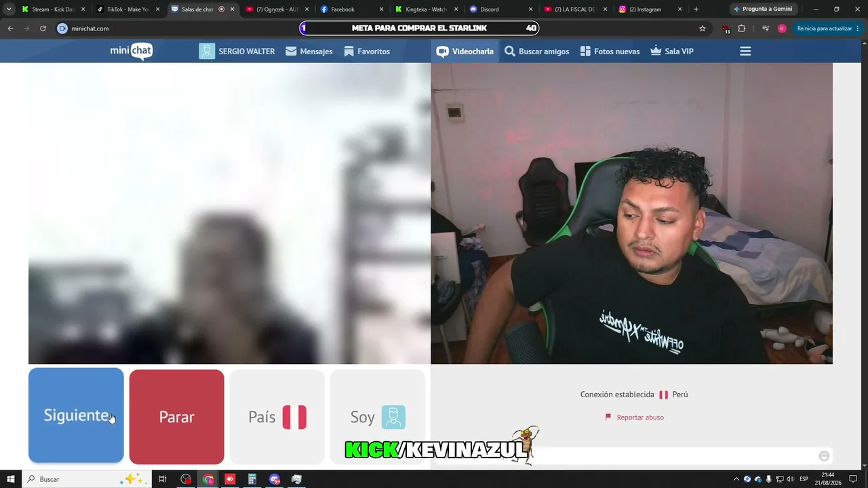Click the Reportar abuso link
The height and width of the screenshot is (488, 868).
[x=634, y=418]
